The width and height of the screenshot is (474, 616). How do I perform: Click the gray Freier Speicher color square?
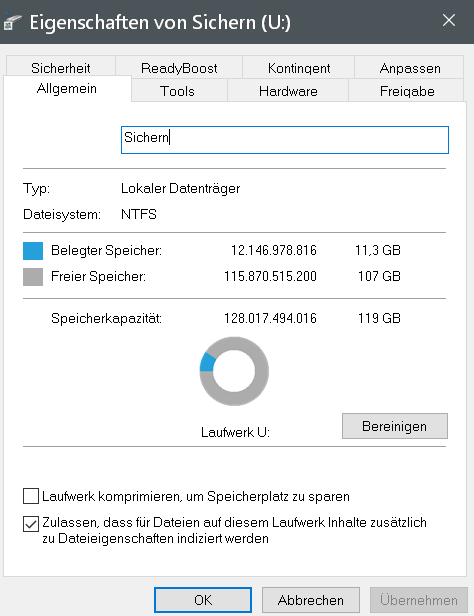[33, 277]
